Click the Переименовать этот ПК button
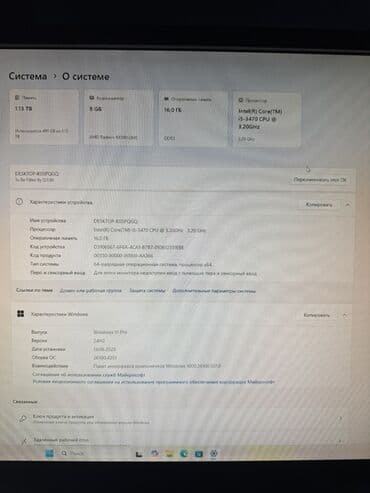 point(320,180)
